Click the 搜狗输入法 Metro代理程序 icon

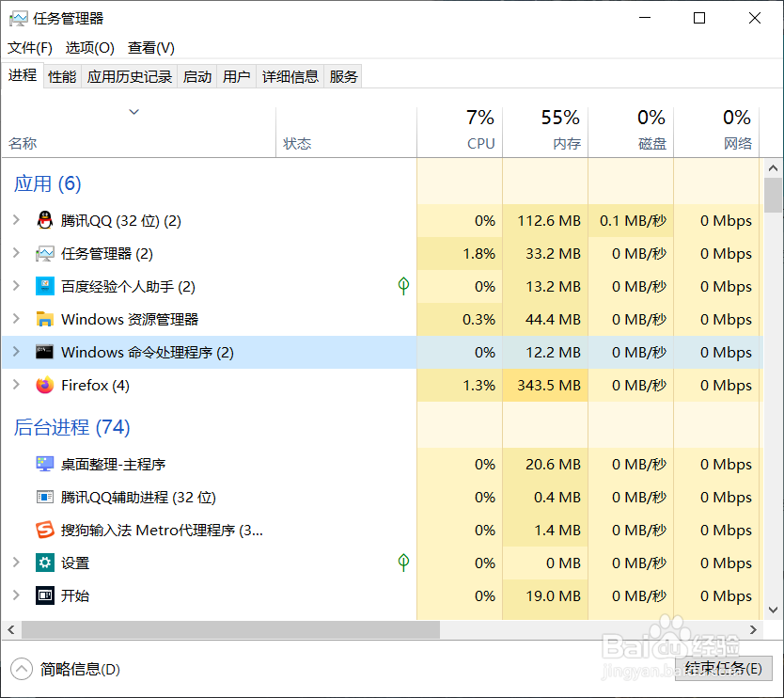pyautogui.click(x=45, y=530)
